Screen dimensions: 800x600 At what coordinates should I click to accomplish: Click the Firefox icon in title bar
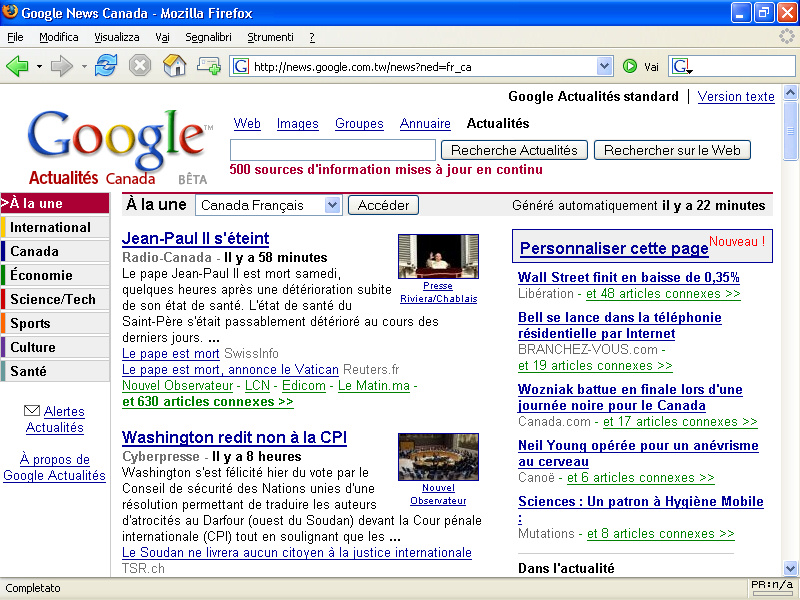point(10,12)
